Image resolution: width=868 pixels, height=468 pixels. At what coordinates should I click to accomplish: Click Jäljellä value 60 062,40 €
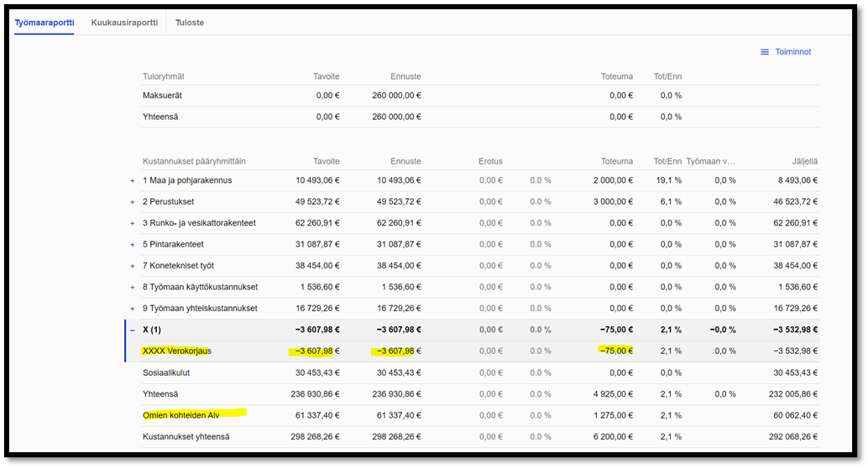click(x=796, y=415)
